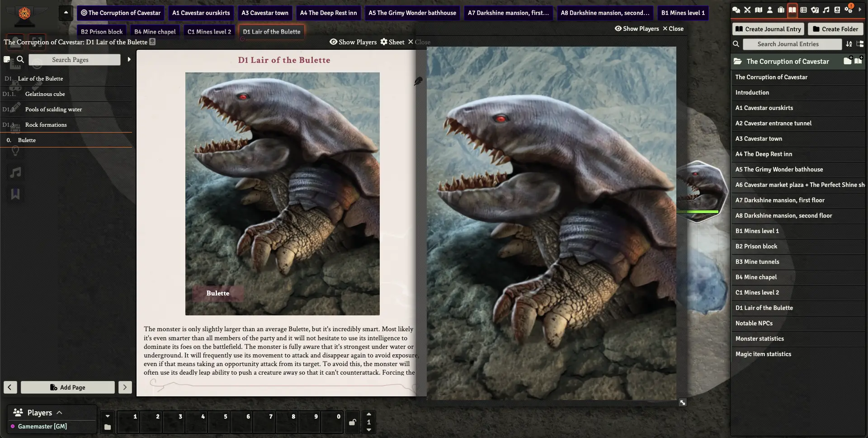Click the journal search magnifier icon
The width and height of the screenshot is (868, 438).
click(x=736, y=44)
